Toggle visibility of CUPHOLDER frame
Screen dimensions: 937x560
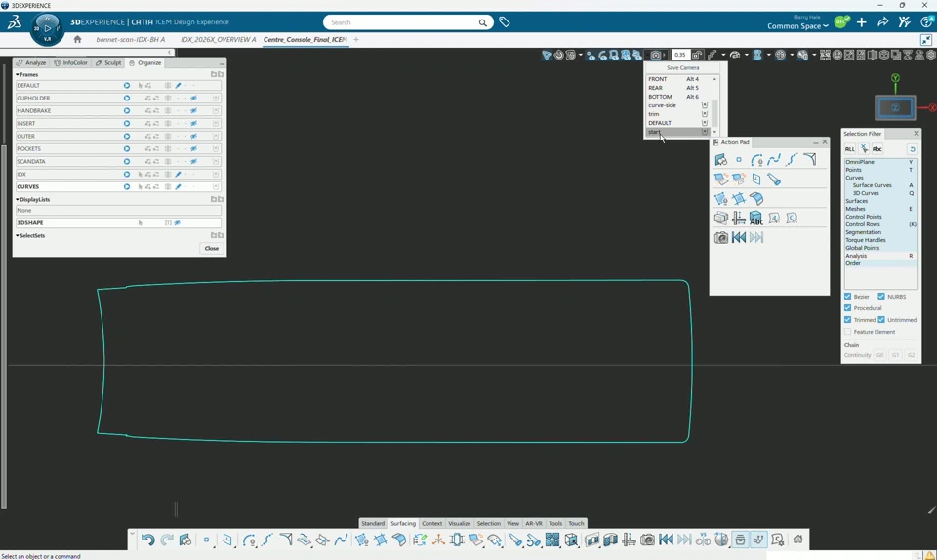coord(193,98)
